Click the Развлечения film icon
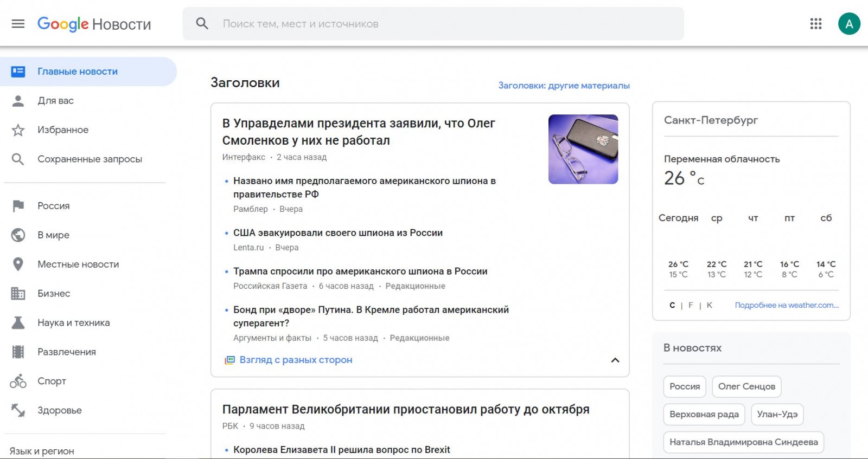The height and width of the screenshot is (459, 868). (x=18, y=352)
